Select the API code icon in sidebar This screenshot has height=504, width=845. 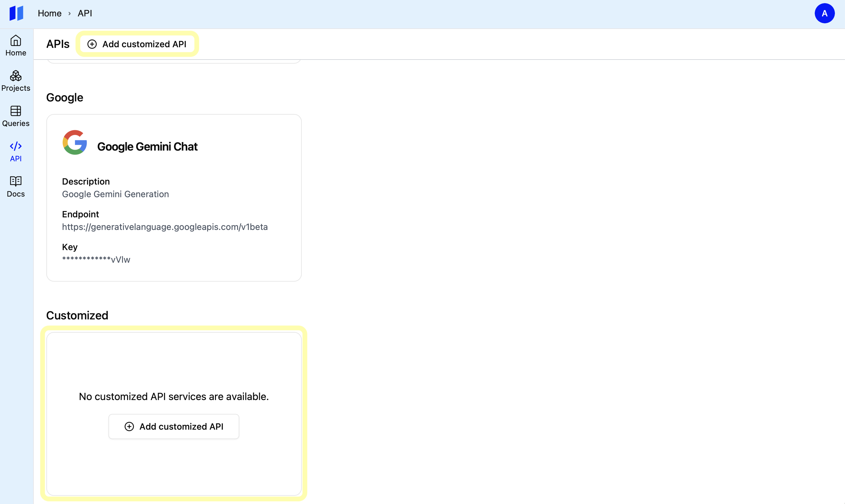[16, 146]
